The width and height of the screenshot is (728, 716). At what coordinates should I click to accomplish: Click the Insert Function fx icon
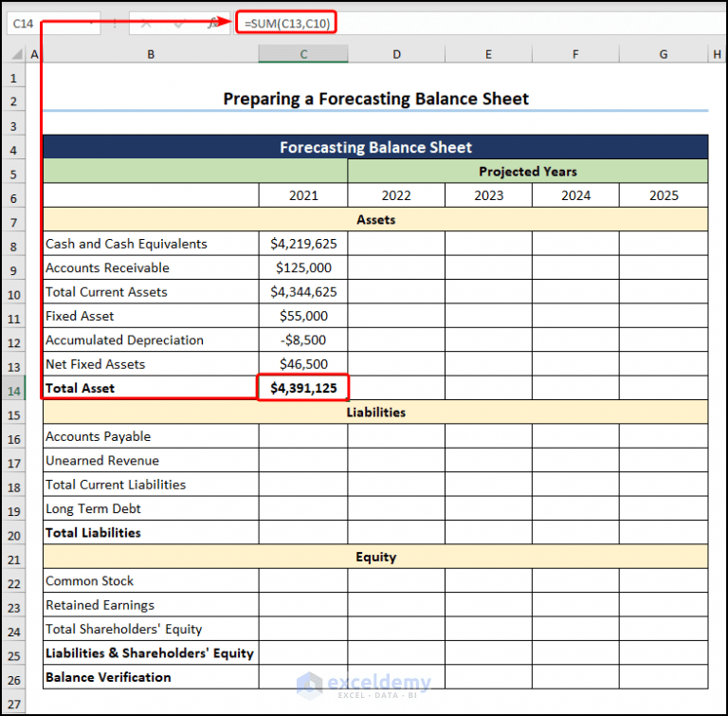tap(213, 23)
